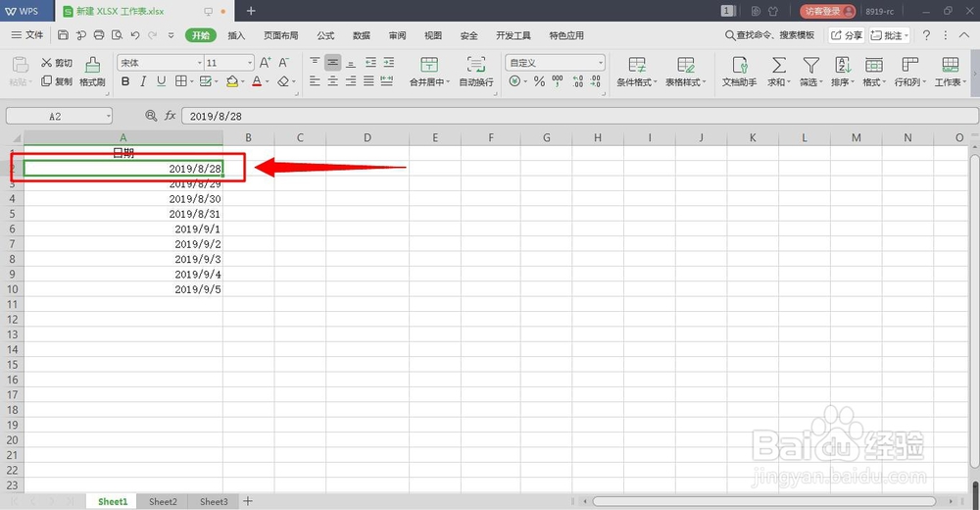Open Document Assistant (文档助手)
Image resolution: width=980 pixels, height=510 pixels.
point(739,72)
